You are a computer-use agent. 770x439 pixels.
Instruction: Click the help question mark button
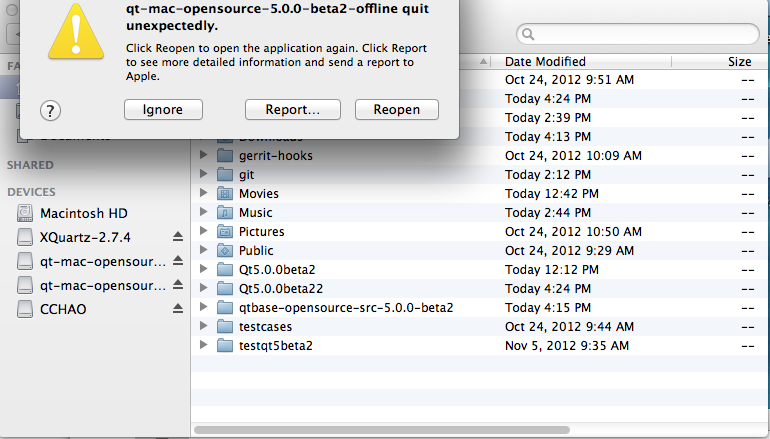coord(51,110)
